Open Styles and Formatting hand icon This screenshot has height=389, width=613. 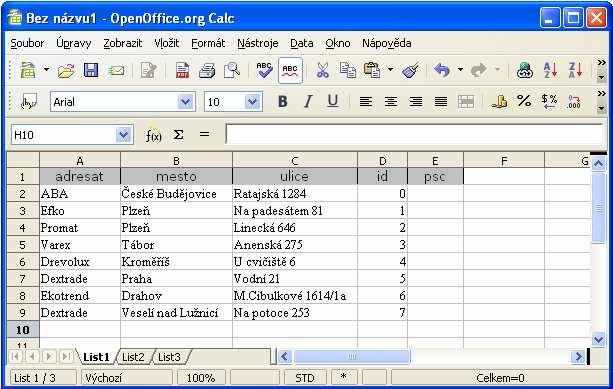pyautogui.click(x=29, y=102)
